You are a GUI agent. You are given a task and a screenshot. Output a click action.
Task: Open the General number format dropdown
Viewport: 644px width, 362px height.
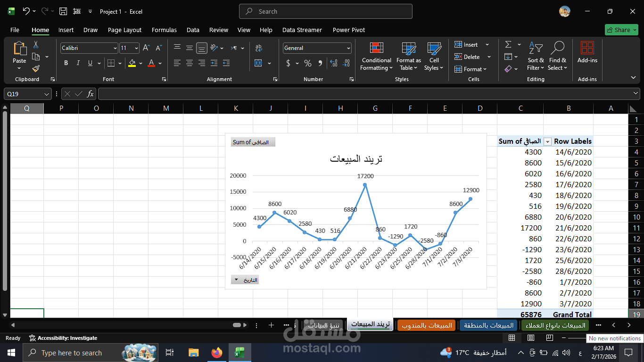348,48
